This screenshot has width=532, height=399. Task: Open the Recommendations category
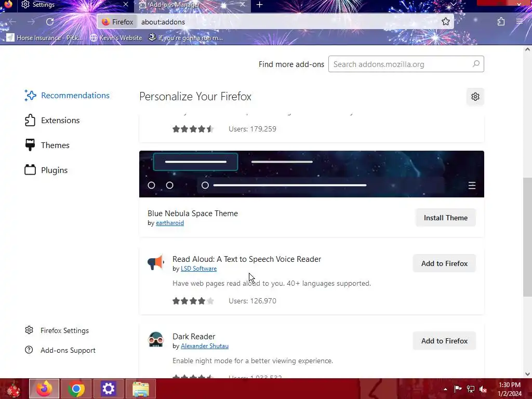click(x=67, y=96)
